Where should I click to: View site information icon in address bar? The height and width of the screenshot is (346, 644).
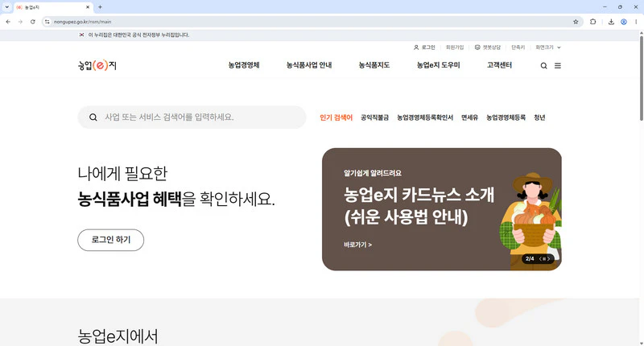click(47, 22)
